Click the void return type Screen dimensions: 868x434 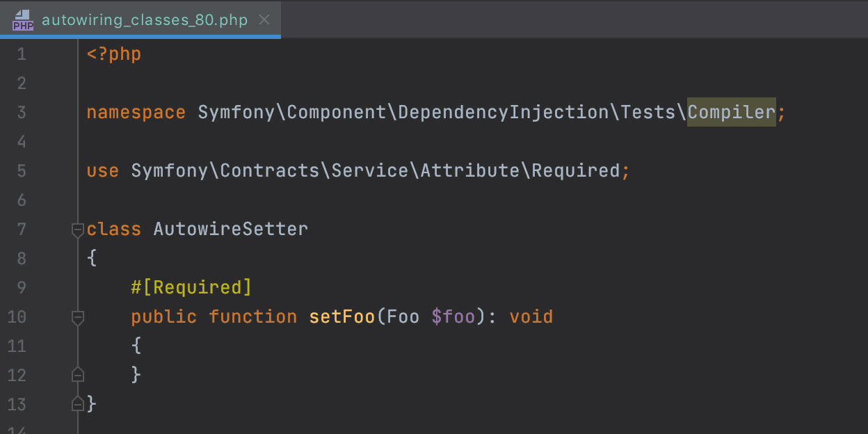(531, 316)
